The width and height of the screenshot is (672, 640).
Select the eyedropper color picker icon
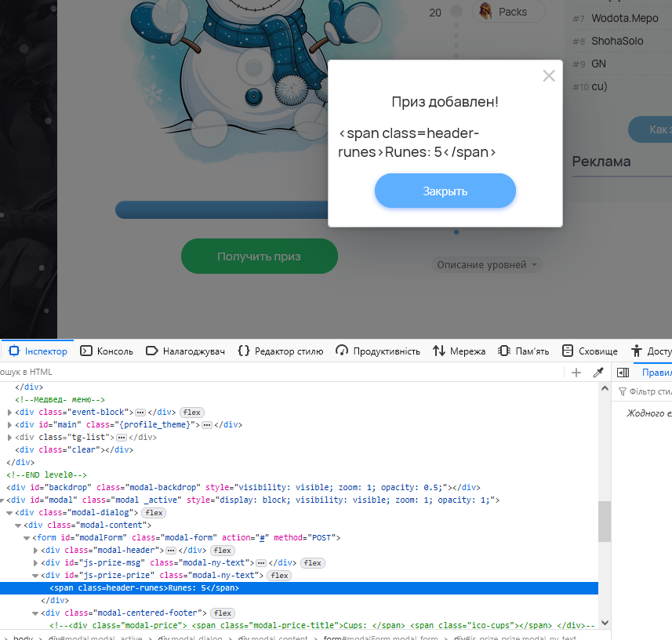point(598,373)
